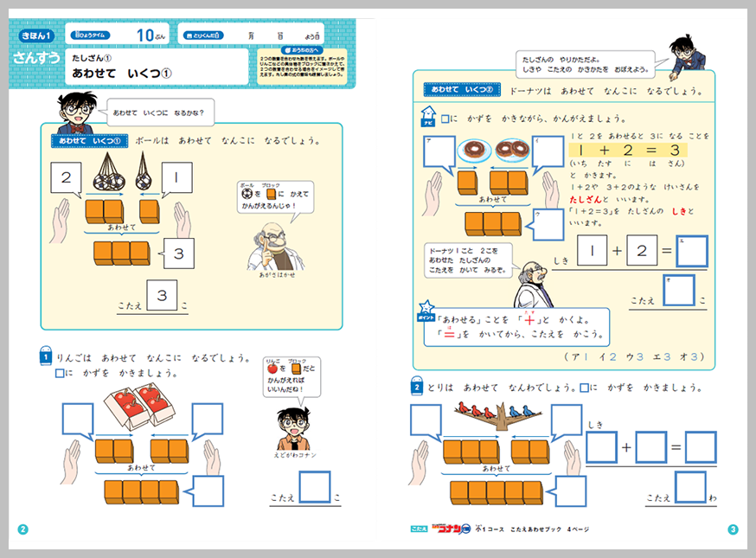Click the りんごは あわせて なんこに question text
756x558 pixels.
[153, 358]
